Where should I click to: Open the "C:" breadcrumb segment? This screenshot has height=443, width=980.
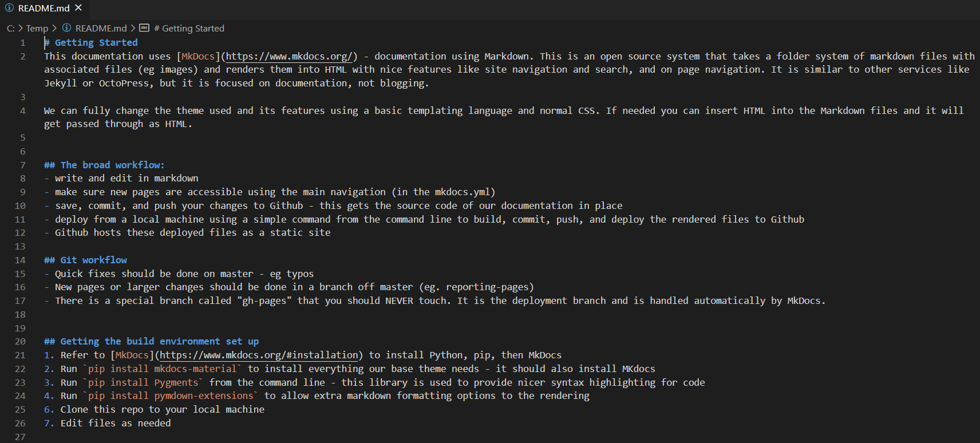pos(11,28)
